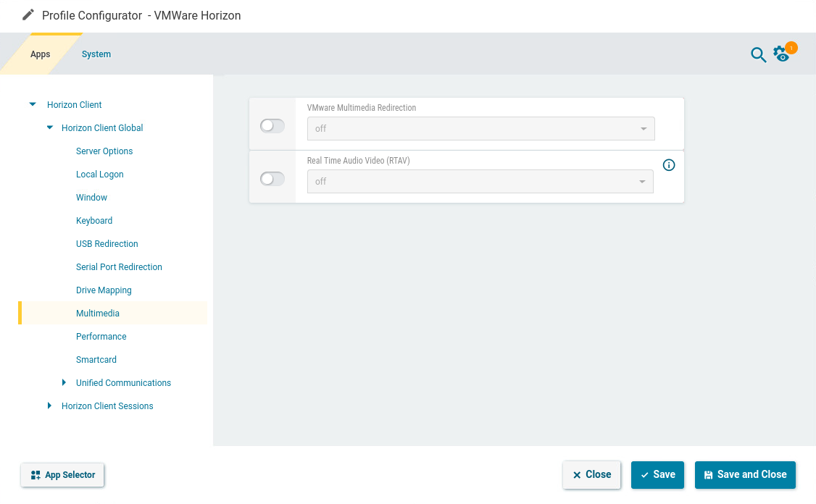Image resolution: width=816 pixels, height=504 pixels.
Task: Click the Unified Communications label
Action: coord(123,382)
